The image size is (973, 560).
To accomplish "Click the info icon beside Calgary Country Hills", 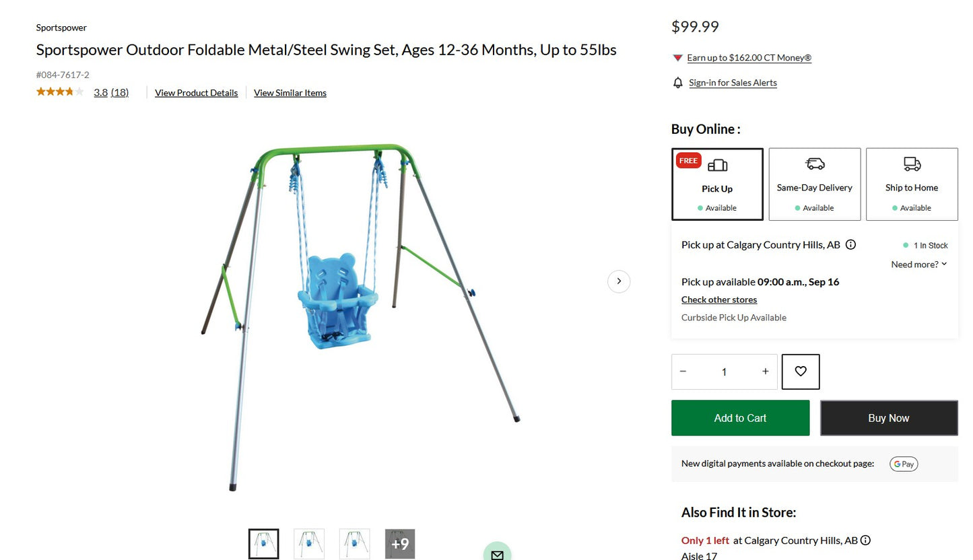I will click(850, 245).
